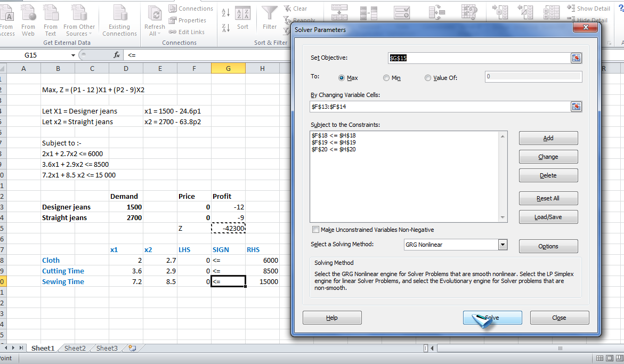The width and height of the screenshot is (624, 364).
Task: Open the Select a Solving Method dropdown
Action: click(503, 245)
